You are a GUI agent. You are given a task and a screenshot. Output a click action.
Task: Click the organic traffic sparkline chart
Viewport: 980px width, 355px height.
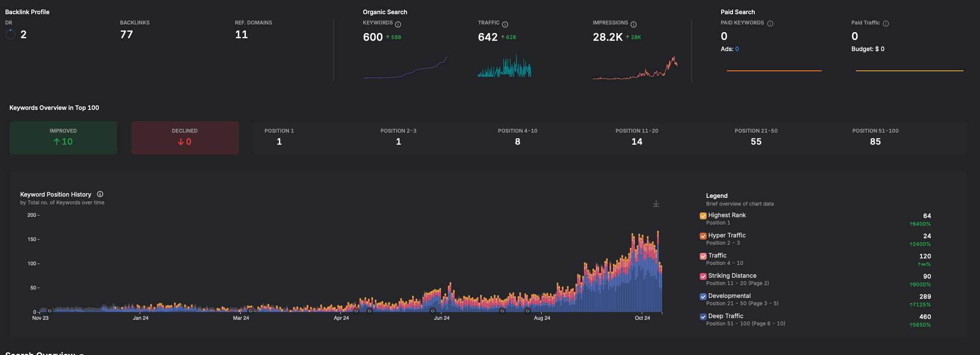(505, 66)
